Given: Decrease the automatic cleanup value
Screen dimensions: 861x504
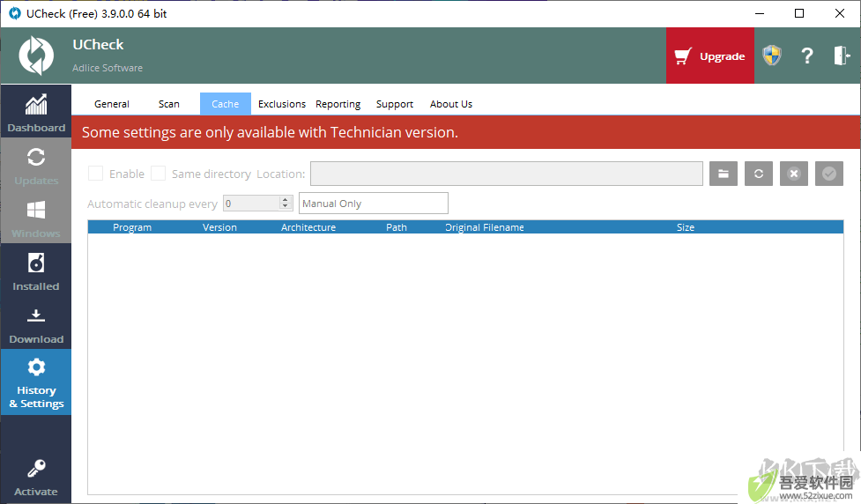Looking at the screenshot, I should pos(285,206).
